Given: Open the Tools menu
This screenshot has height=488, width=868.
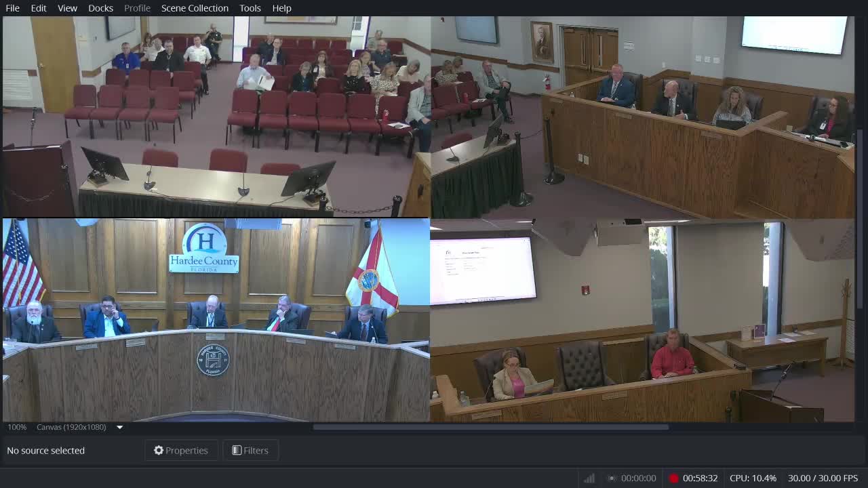Looking at the screenshot, I should (250, 8).
